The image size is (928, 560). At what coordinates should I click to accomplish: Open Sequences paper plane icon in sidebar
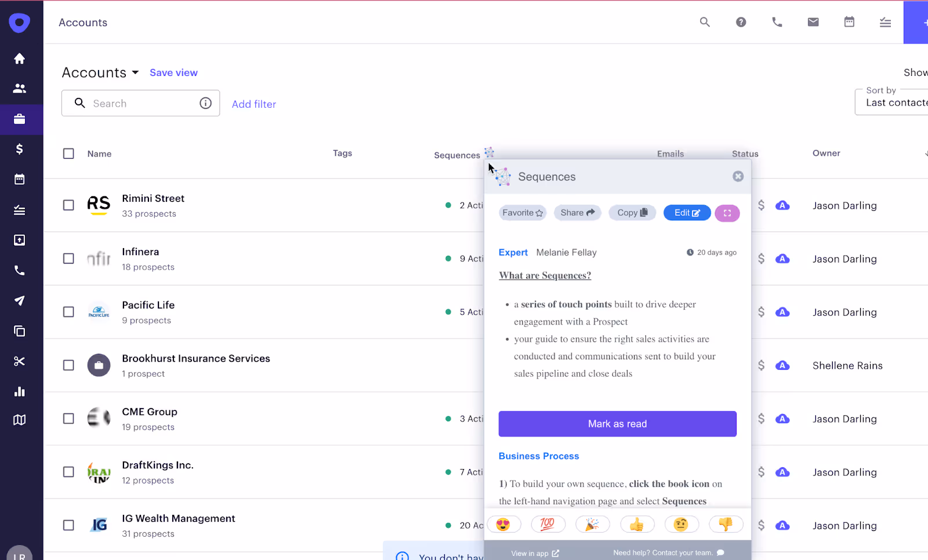coord(19,300)
